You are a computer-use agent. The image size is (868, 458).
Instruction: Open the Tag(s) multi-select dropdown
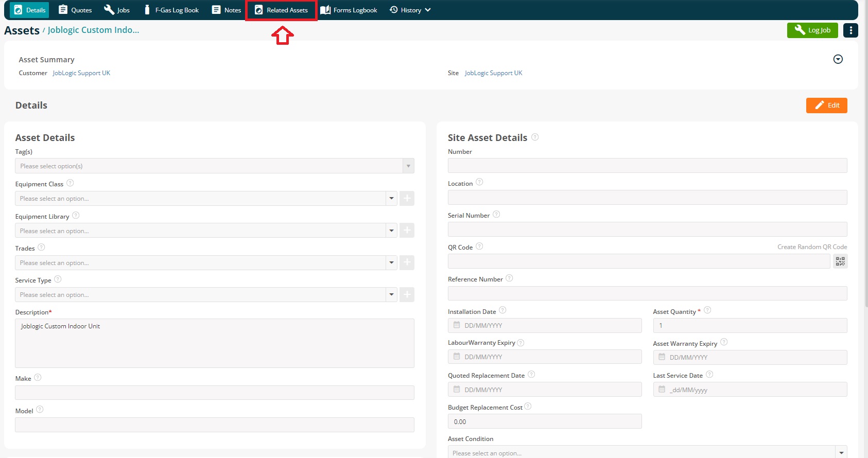[x=215, y=166]
